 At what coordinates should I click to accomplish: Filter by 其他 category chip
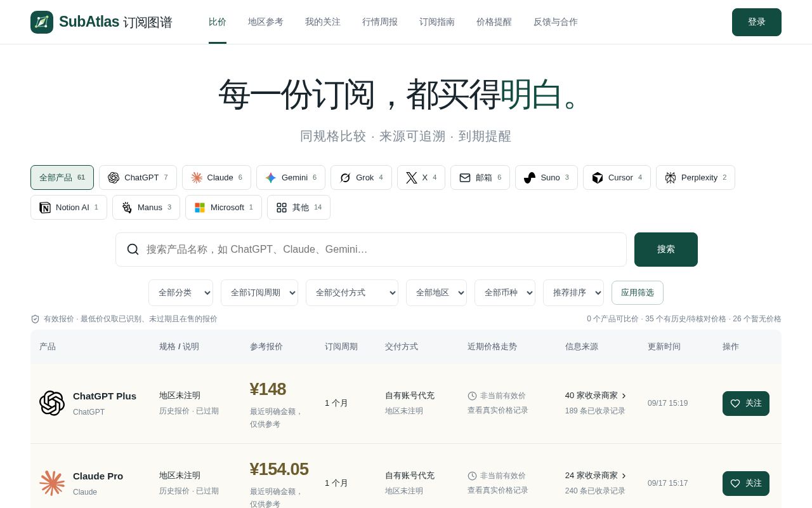point(299,208)
